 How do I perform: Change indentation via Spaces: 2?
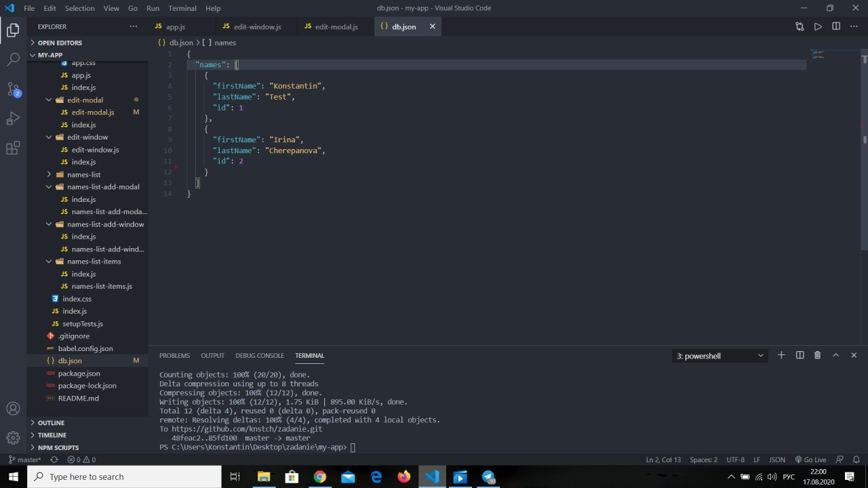click(703, 460)
